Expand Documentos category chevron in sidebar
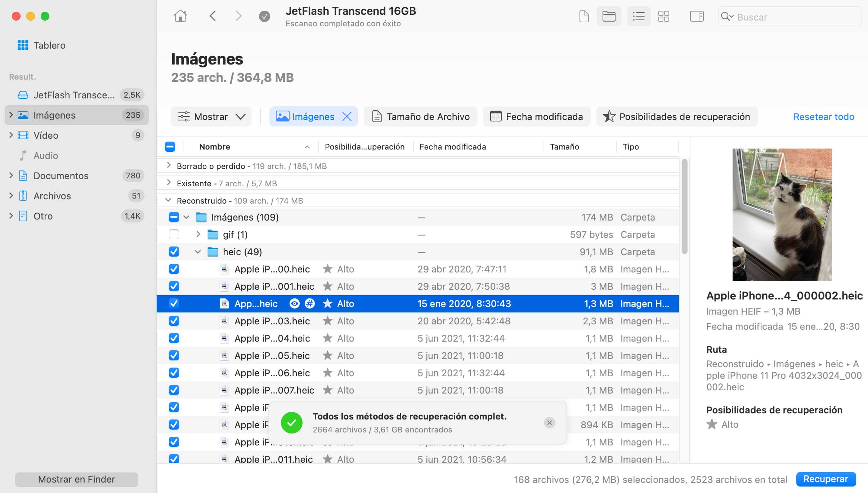The image size is (868, 493). (11, 176)
